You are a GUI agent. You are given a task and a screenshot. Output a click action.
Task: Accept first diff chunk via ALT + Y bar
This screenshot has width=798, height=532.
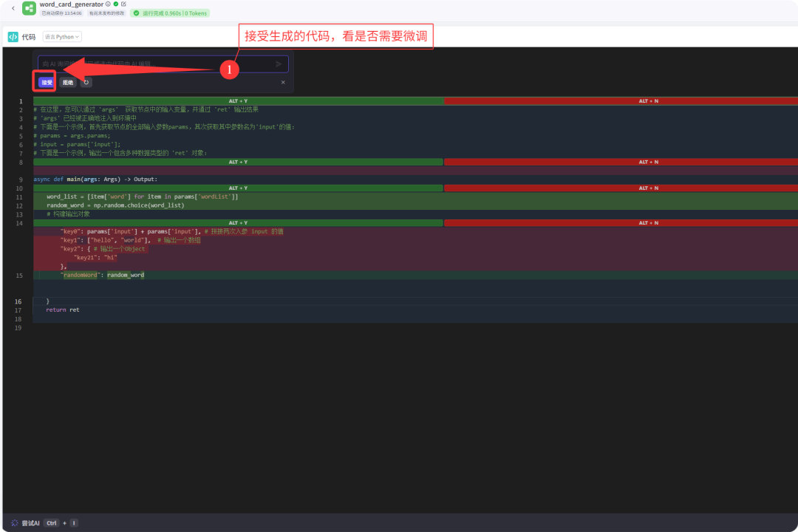point(238,100)
